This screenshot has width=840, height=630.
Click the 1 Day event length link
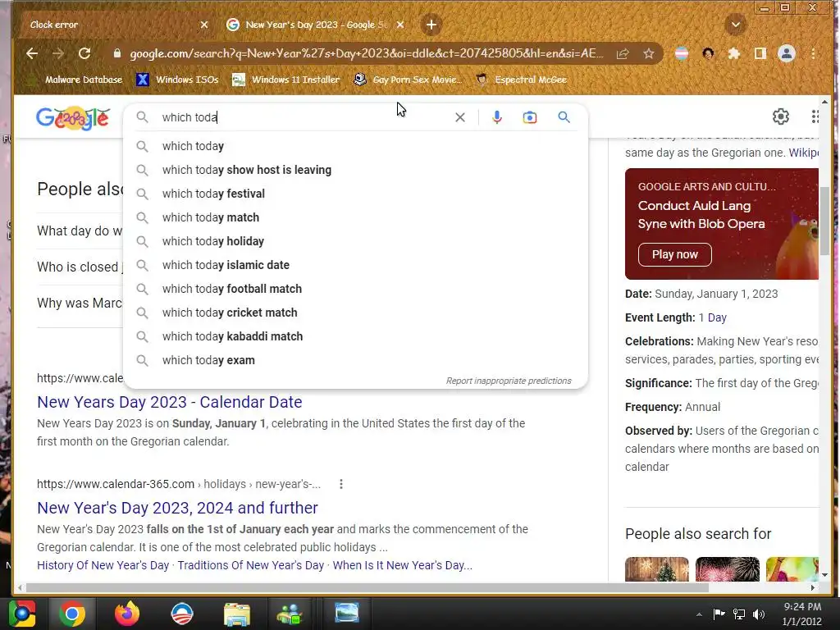[713, 317]
